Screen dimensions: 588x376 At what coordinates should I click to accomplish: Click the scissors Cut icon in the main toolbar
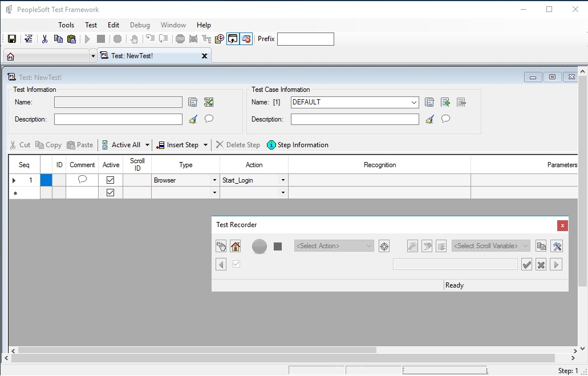tap(44, 39)
